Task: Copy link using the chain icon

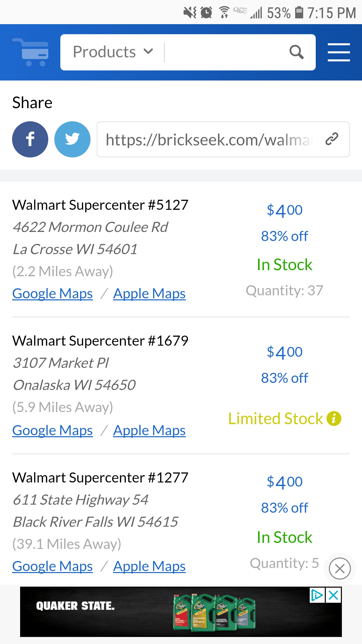Action: 332,139
